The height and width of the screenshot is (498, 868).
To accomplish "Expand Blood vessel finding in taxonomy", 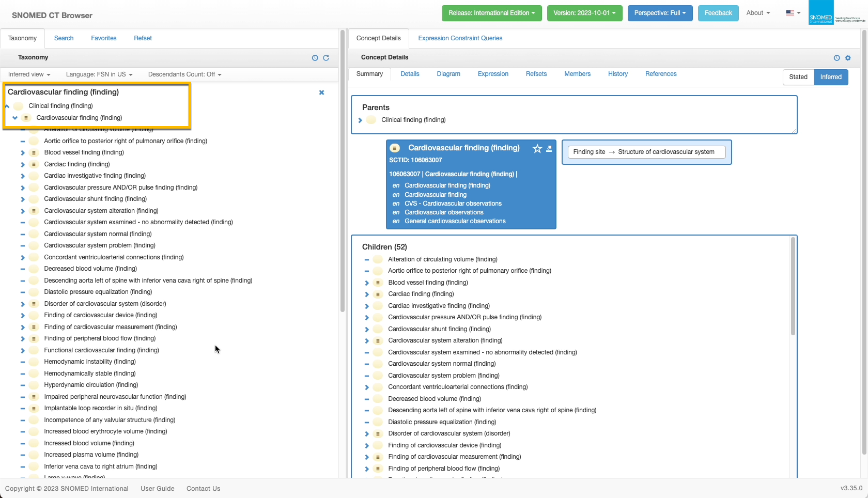I will [22, 152].
